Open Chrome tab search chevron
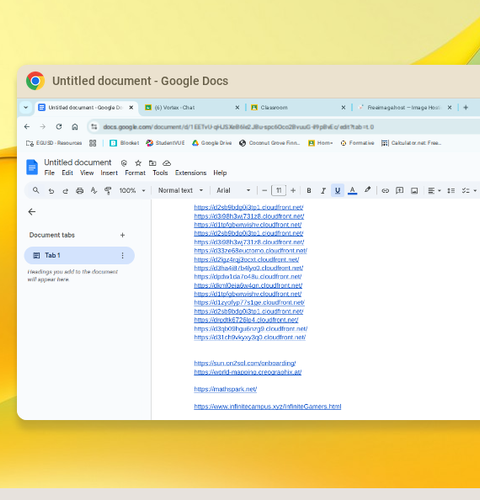480x500 pixels. tap(26, 107)
